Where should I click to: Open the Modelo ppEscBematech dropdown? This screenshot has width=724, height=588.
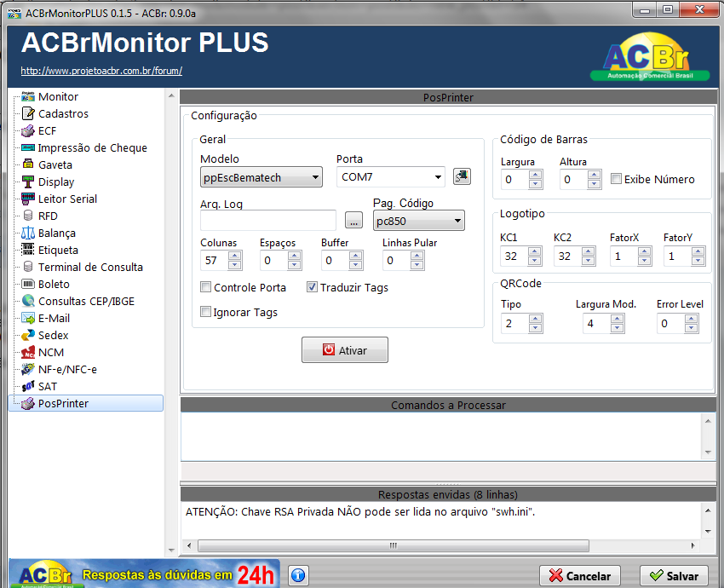click(x=261, y=177)
